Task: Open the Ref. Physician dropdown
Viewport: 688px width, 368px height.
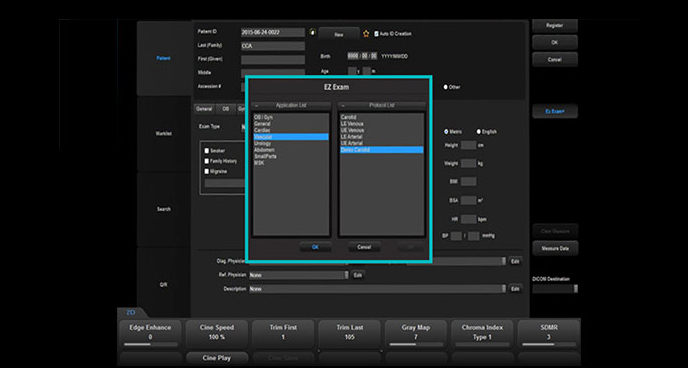Action: [346, 275]
